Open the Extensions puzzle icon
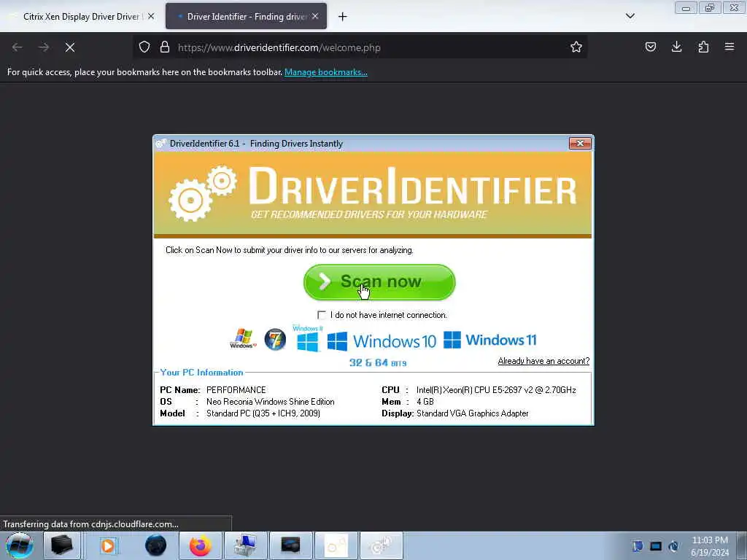 (x=703, y=47)
